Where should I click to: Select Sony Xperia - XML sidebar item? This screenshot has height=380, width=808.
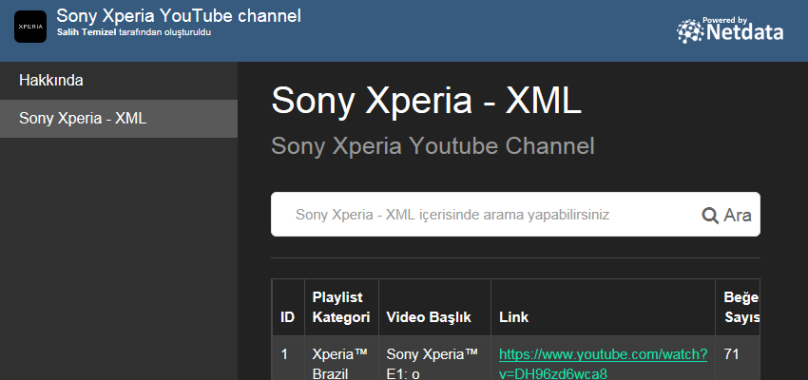tap(119, 119)
